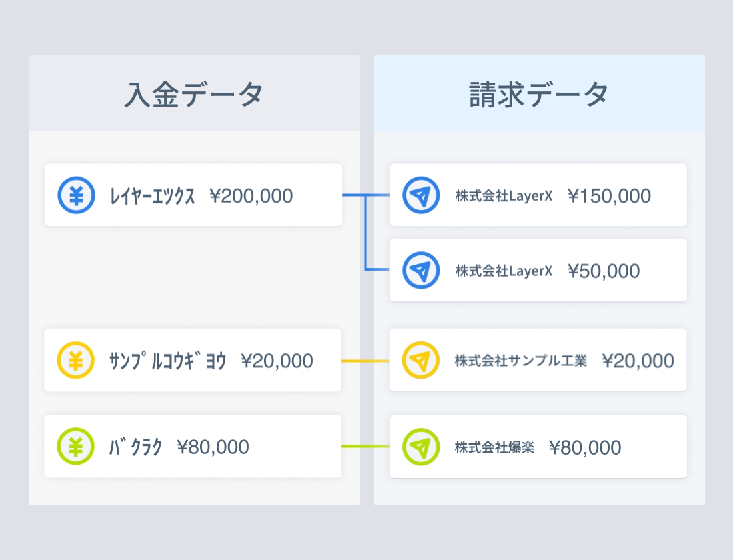
Task: Click the green connector line between ¥80,000 cards
Action: [365, 447]
